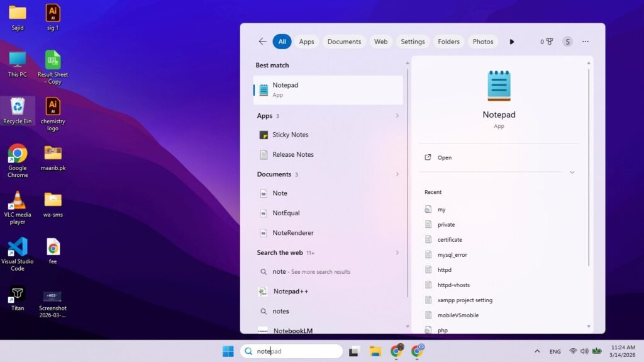Viewport: 644px width, 362px height.
Task: Open the S account avatar
Action: [567, 42]
